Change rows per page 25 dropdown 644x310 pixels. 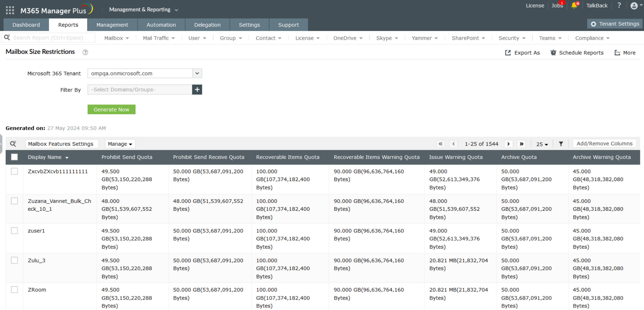point(542,144)
